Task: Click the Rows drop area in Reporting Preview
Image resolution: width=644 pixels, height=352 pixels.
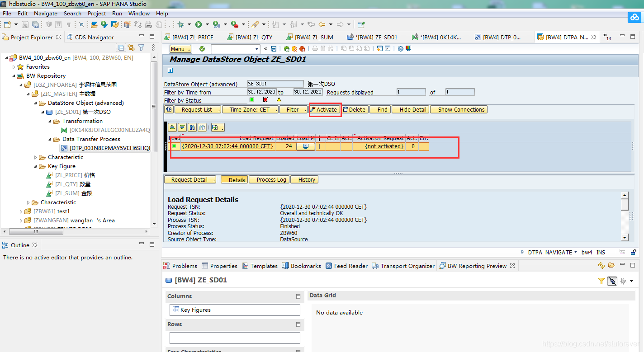Action: 235,338
